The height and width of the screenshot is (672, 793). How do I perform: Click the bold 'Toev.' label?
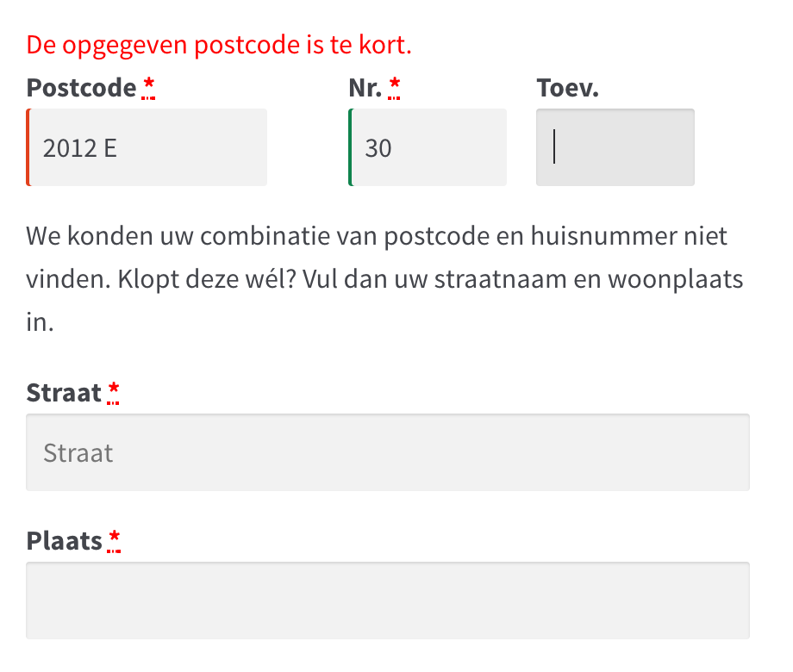567,88
